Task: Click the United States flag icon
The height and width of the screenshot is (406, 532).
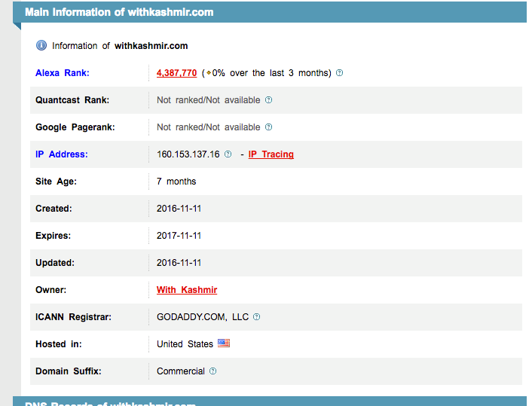Action: pos(224,343)
